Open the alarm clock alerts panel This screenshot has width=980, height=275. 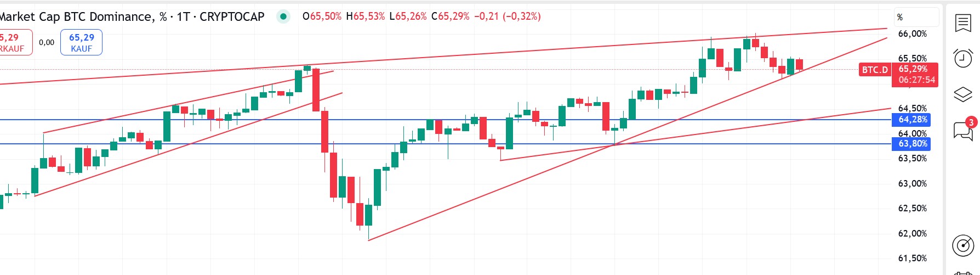tap(963, 58)
